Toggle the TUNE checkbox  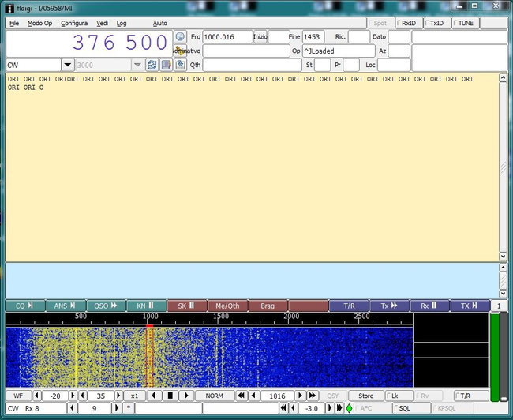[466, 23]
